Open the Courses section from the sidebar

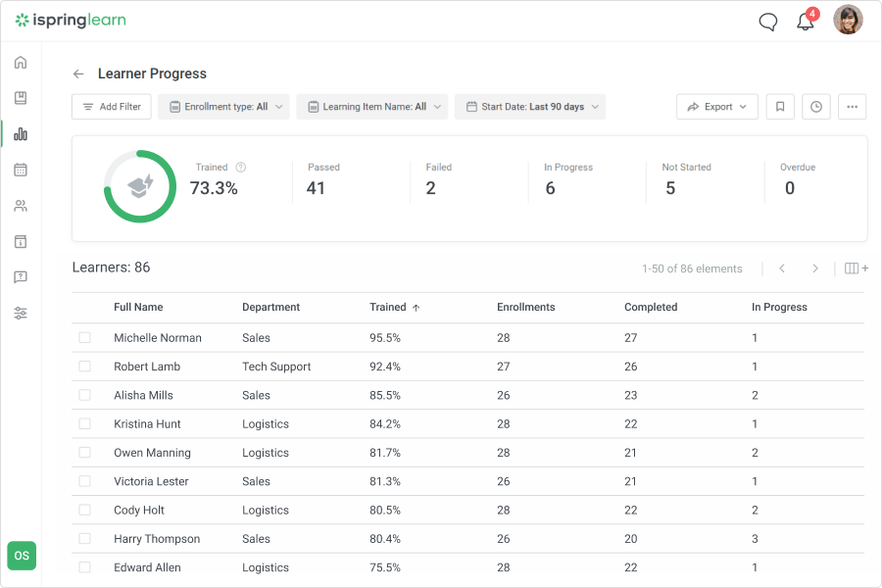pos(20,97)
